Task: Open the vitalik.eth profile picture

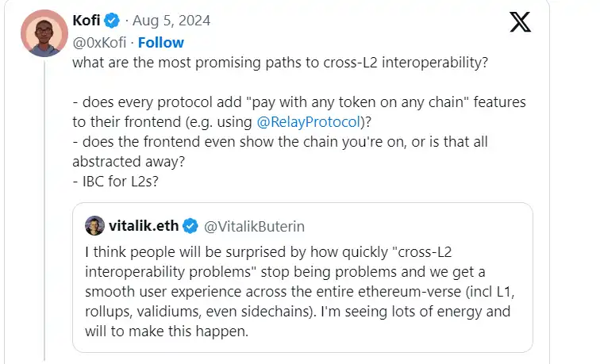Action: (x=95, y=227)
